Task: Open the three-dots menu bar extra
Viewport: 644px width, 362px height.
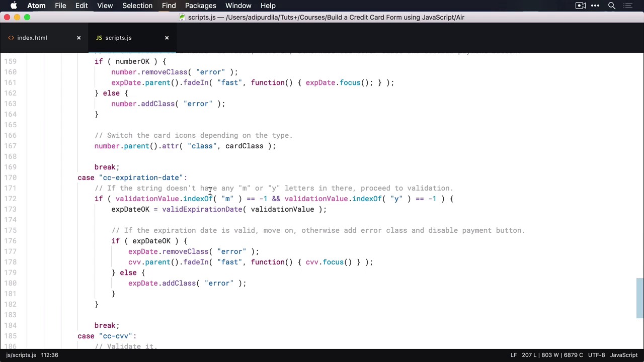Action: pos(595,6)
